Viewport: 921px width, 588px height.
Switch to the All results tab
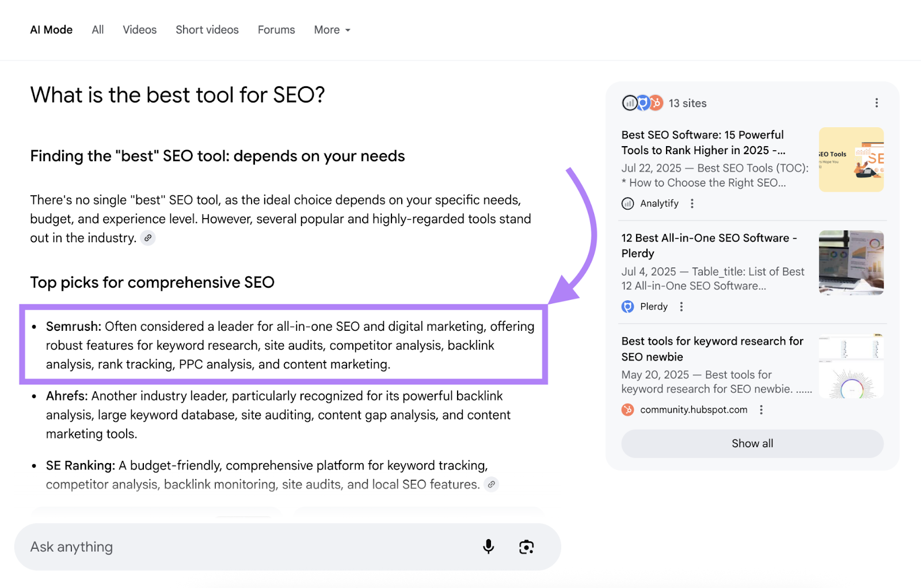[97, 29]
